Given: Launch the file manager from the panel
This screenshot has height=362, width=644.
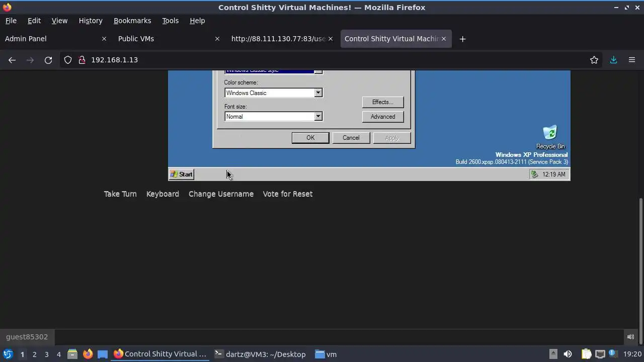Looking at the screenshot, I should (72, 354).
